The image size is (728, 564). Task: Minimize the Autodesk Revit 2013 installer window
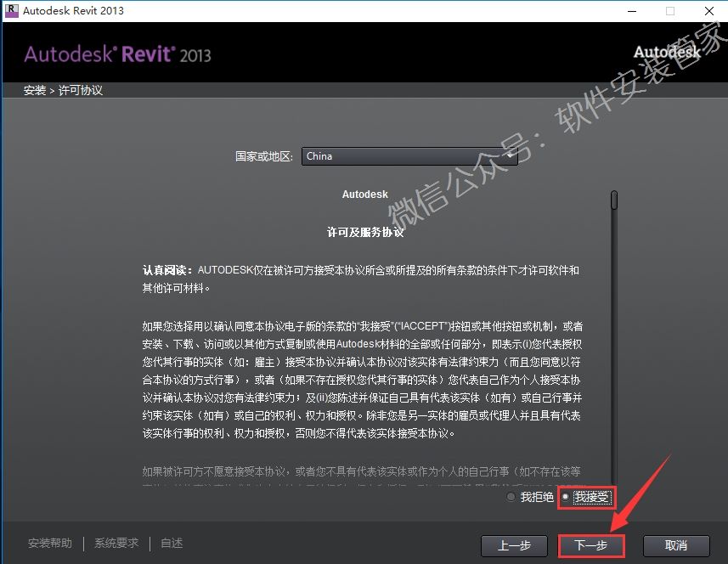tap(631, 11)
